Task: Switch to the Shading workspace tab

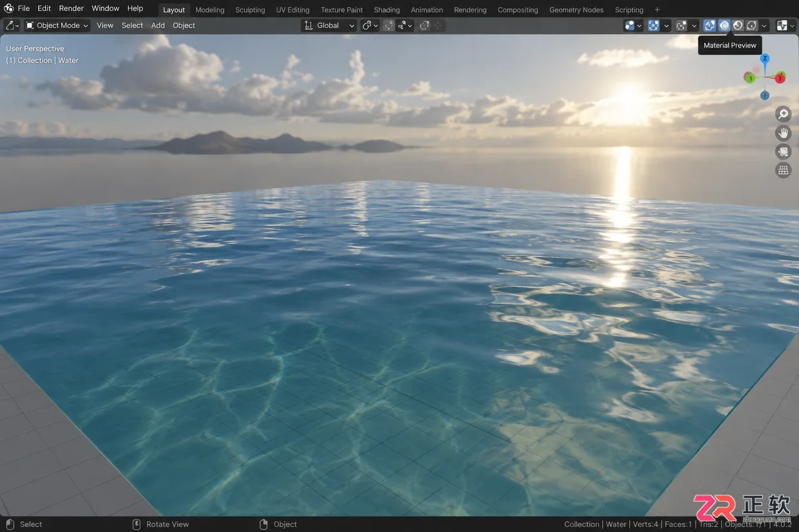Action: coord(387,10)
